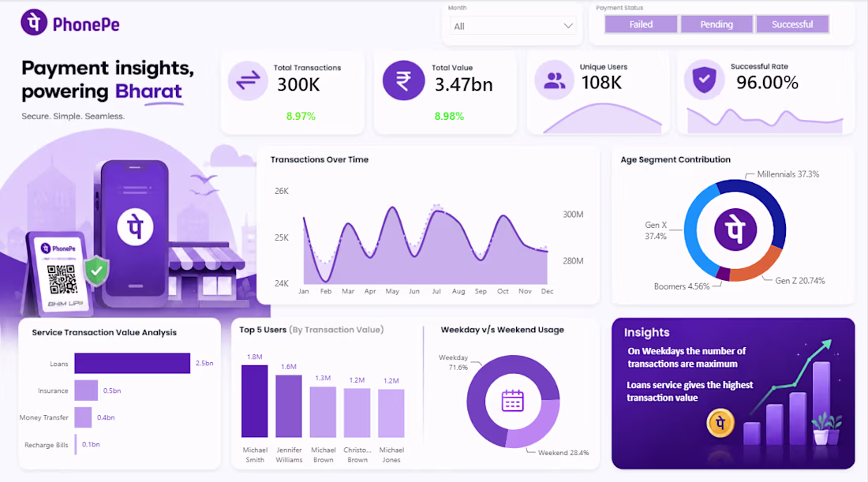The height and width of the screenshot is (482, 868).
Task: Filter by Failed payment status
Action: click(x=641, y=24)
